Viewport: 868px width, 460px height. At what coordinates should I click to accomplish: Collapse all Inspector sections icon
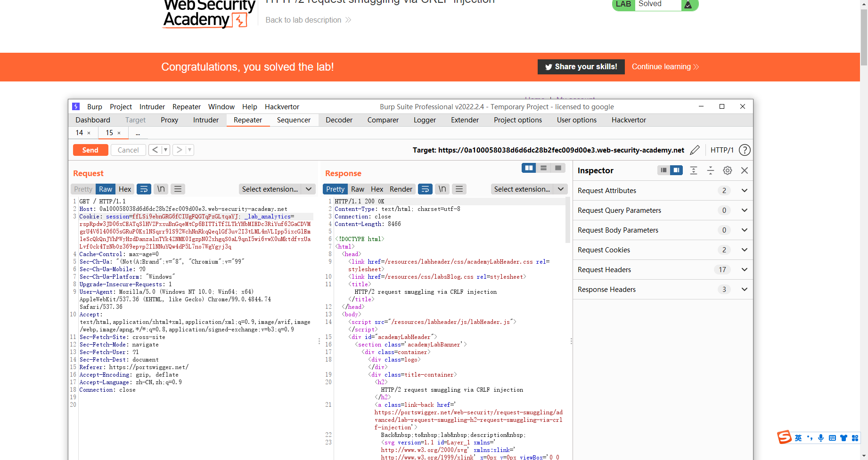(711, 170)
